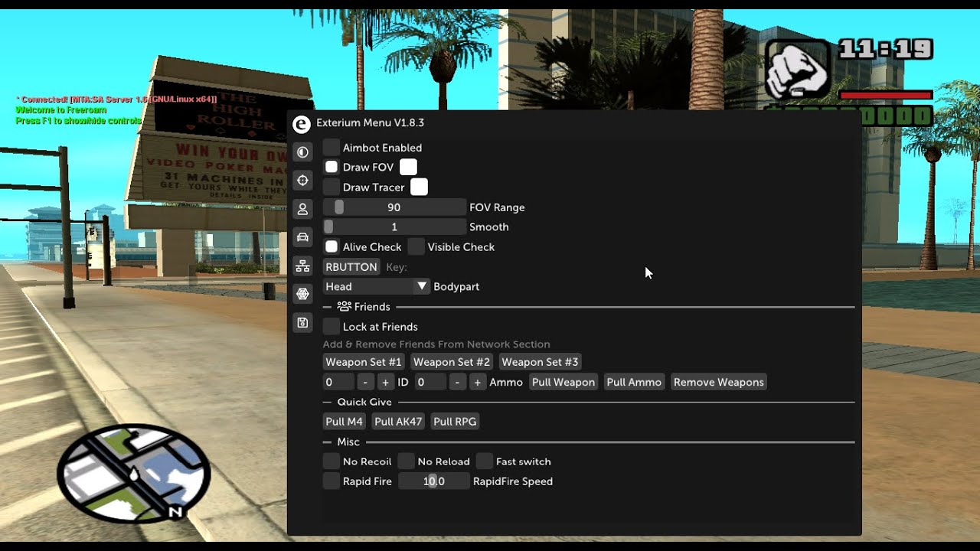Screen dimensions: 980x551
Task: Click the RapidFire Speed value field
Action: (x=434, y=481)
